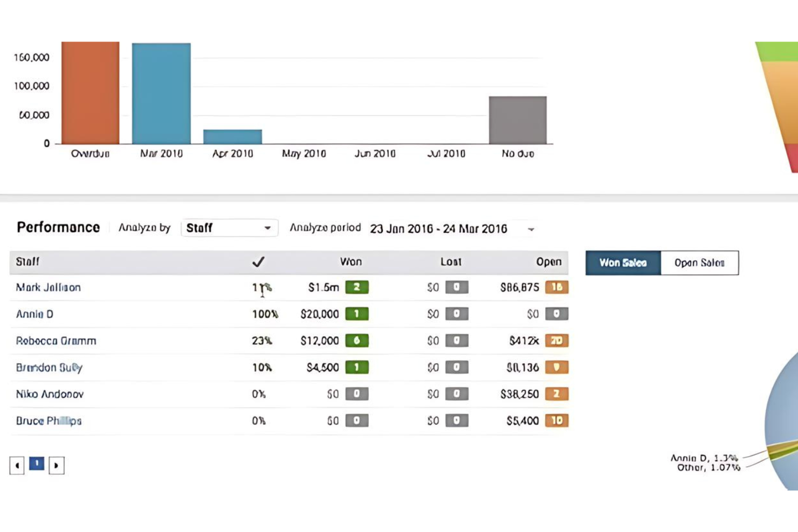Viewport: 798px width, 532px height.
Task: Go to next page arrow
Action: tap(57, 465)
